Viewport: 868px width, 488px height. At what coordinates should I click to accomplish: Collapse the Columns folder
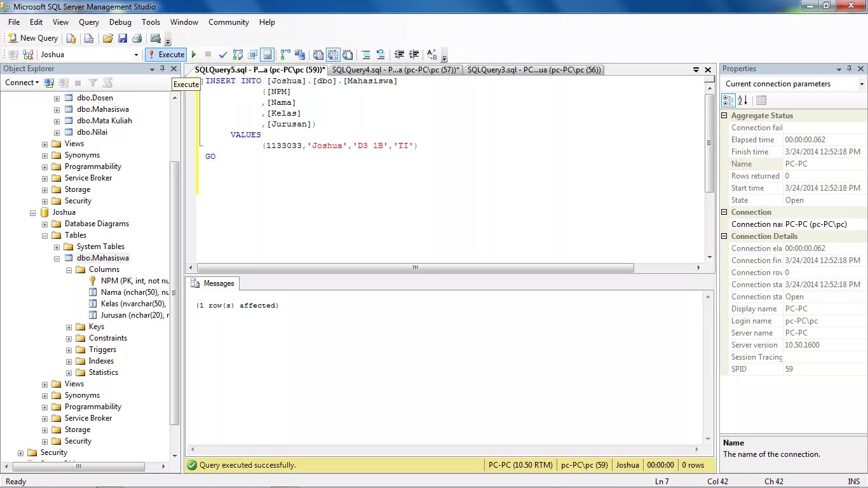pos(69,269)
